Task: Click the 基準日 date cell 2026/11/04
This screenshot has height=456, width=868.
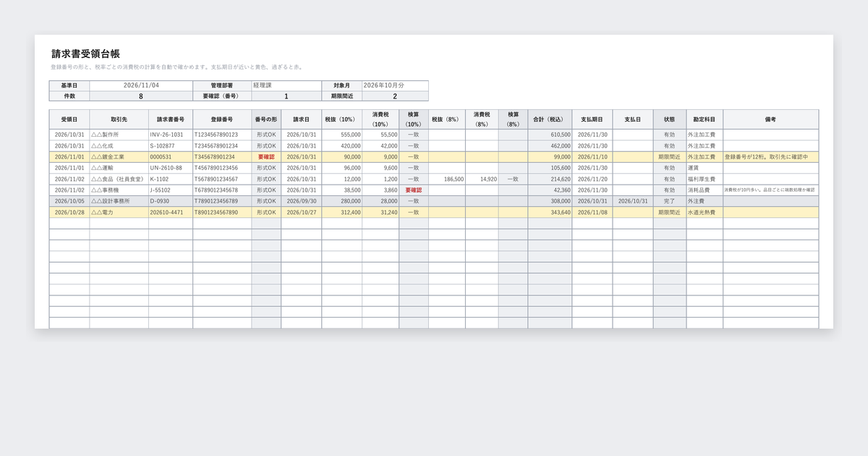Action: tap(141, 85)
